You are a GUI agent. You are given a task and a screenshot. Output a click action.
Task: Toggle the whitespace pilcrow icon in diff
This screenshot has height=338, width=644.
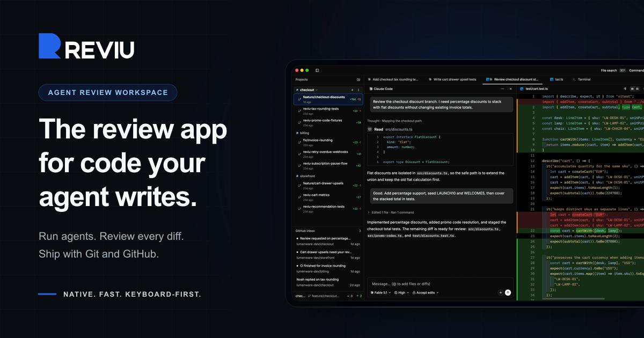click(x=625, y=89)
